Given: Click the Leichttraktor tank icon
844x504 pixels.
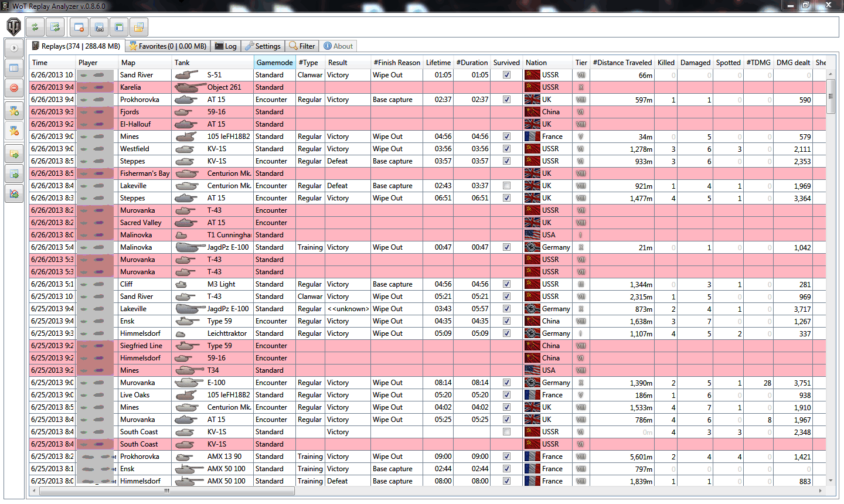Looking at the screenshot, I should (181, 333).
